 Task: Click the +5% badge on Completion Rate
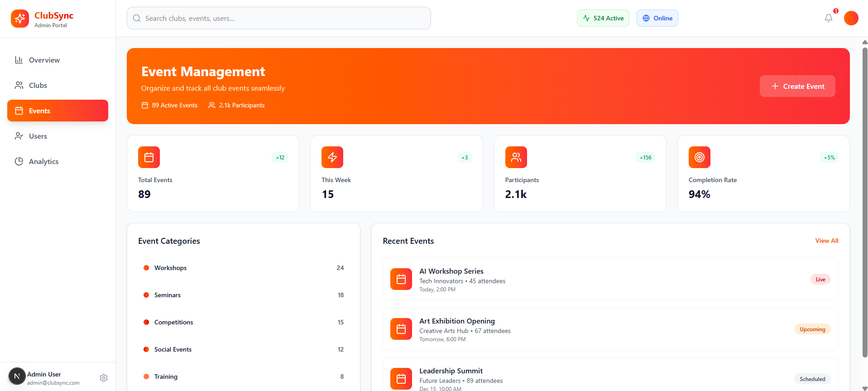pyautogui.click(x=829, y=157)
